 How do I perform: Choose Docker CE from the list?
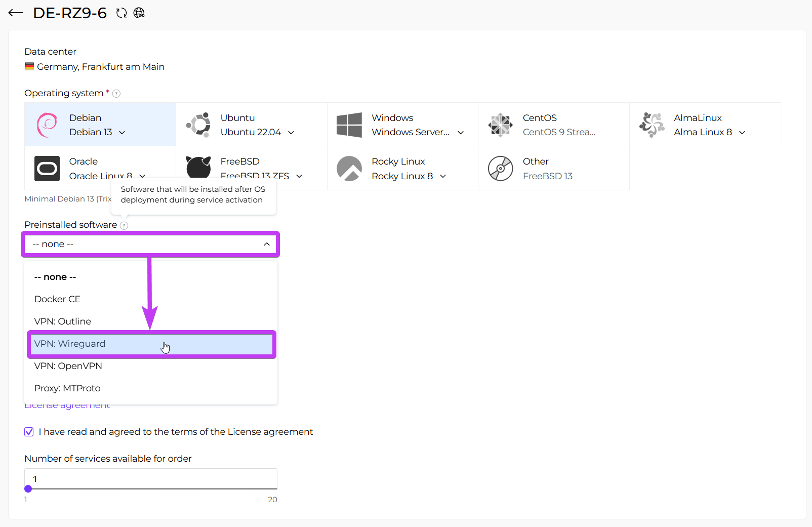(x=151, y=299)
